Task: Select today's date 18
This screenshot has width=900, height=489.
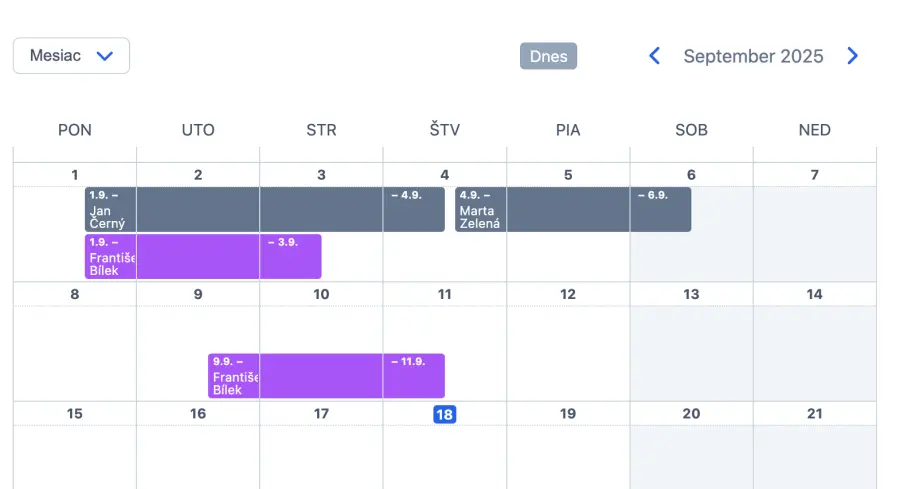Action: pyautogui.click(x=444, y=414)
